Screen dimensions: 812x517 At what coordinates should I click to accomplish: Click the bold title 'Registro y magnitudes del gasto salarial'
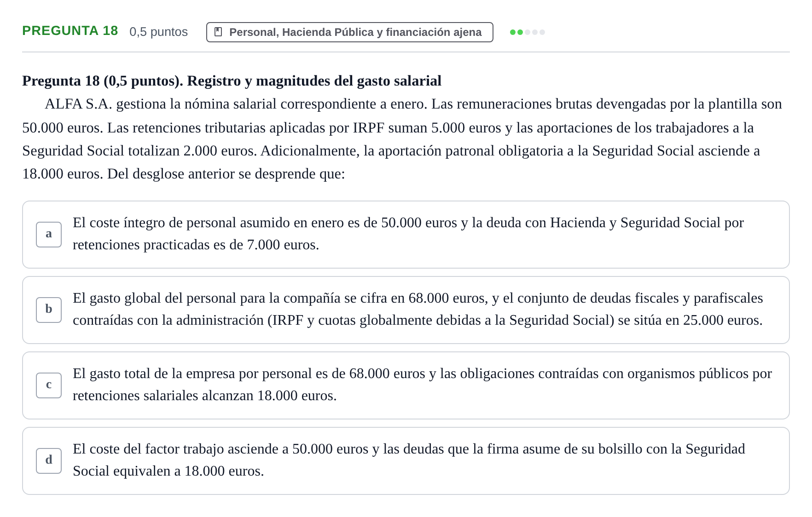click(x=314, y=81)
